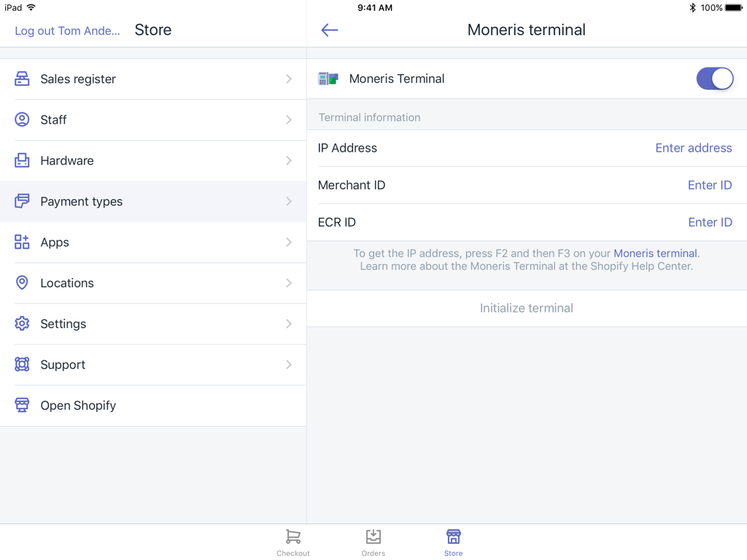Click the Hardware printer icon
The height and width of the screenshot is (560, 747).
click(x=22, y=160)
